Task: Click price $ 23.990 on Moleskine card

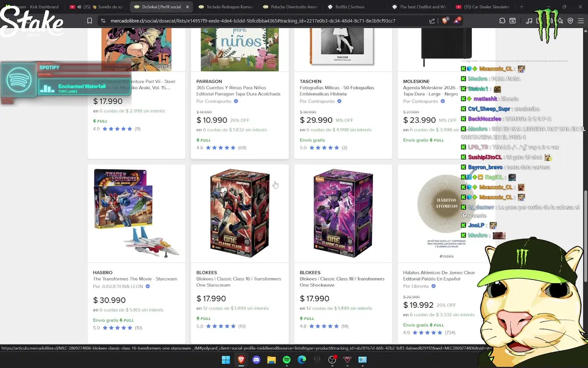Action: point(419,120)
